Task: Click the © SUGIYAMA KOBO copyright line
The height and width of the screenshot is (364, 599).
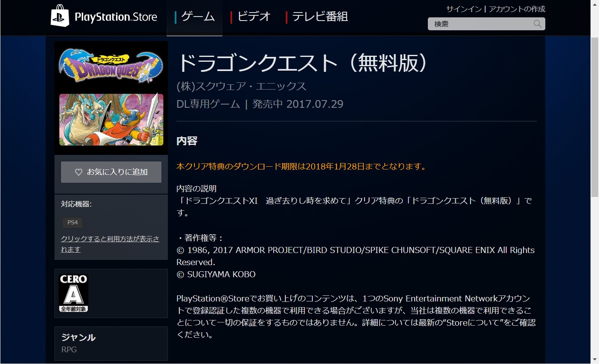Action: click(216, 274)
